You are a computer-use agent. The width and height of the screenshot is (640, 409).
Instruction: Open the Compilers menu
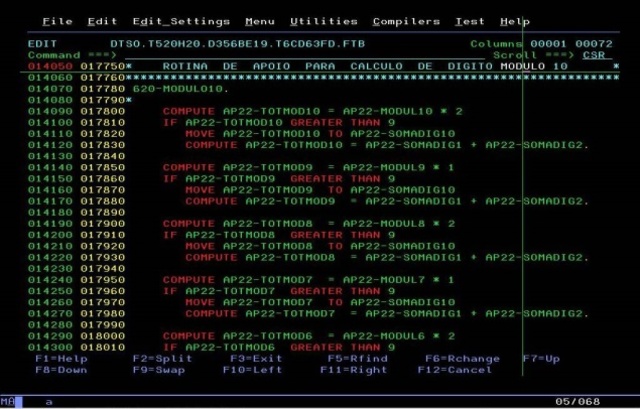pyautogui.click(x=406, y=21)
